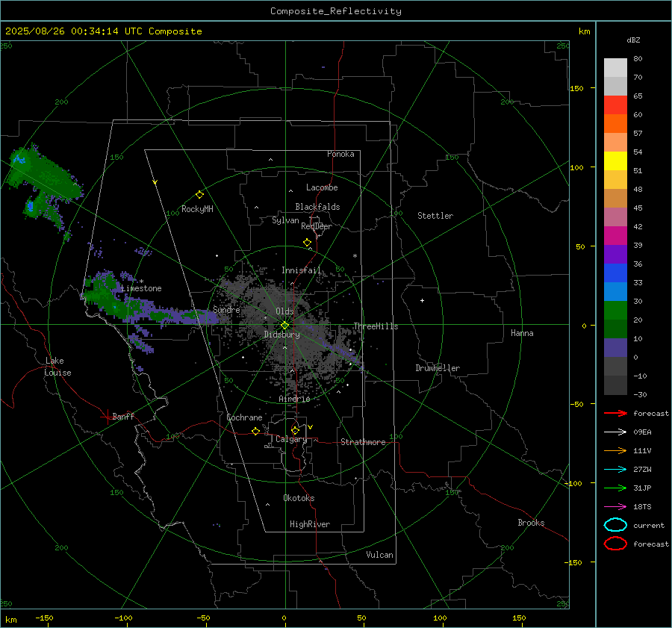
Task: Click the HighRiver label
Action: tap(310, 524)
